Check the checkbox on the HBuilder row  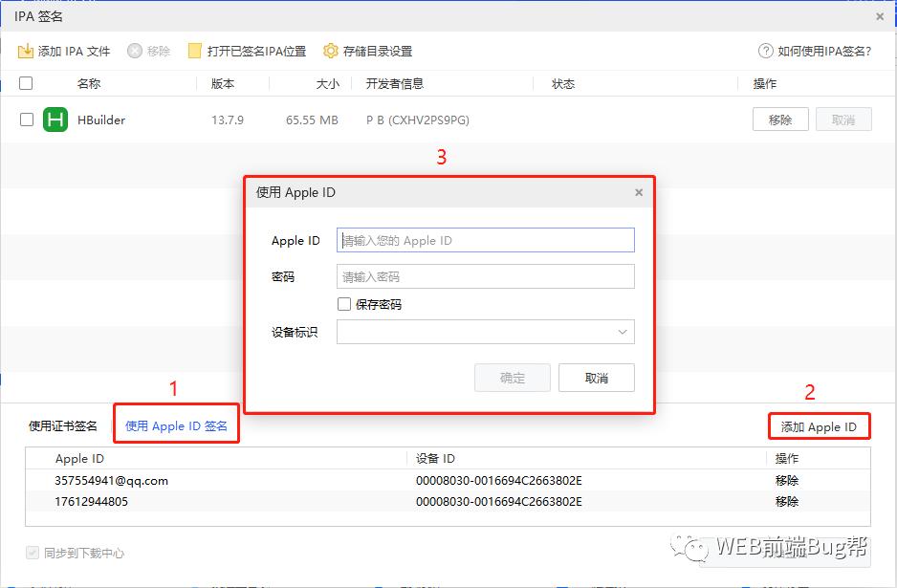click(26, 120)
